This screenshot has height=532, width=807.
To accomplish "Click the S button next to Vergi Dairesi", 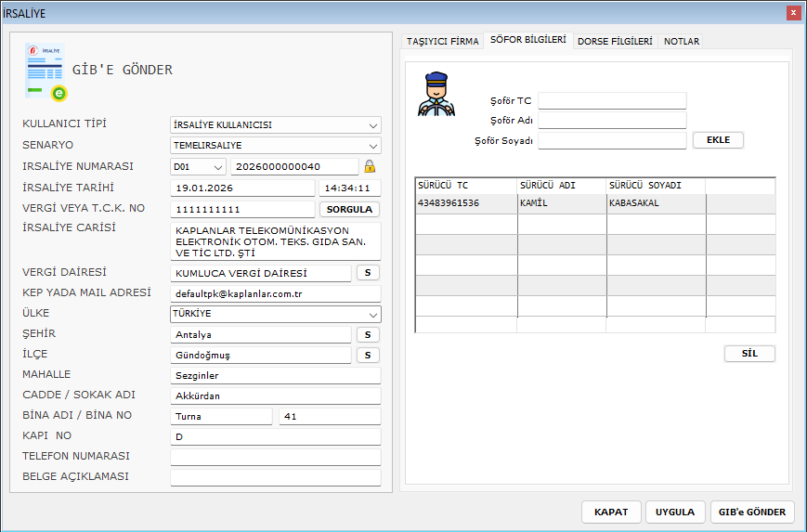I will [368, 273].
